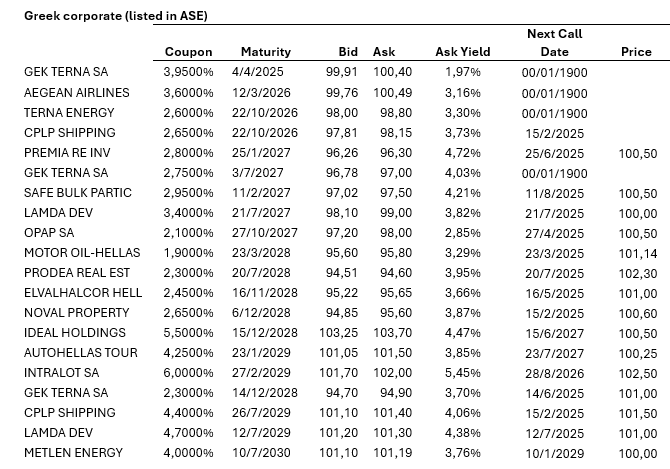
Task: Select METLEN ENERGY maturity 10/7/2030
Action: pos(265,452)
